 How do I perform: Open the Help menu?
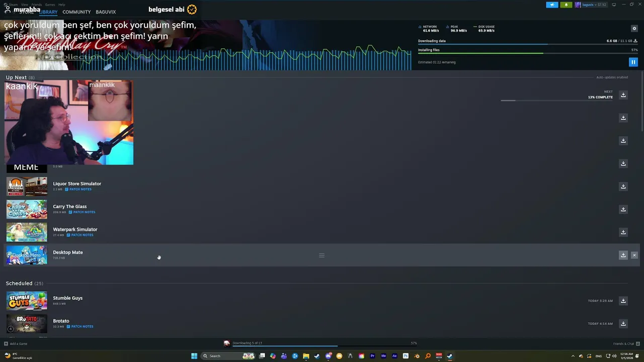(61, 5)
